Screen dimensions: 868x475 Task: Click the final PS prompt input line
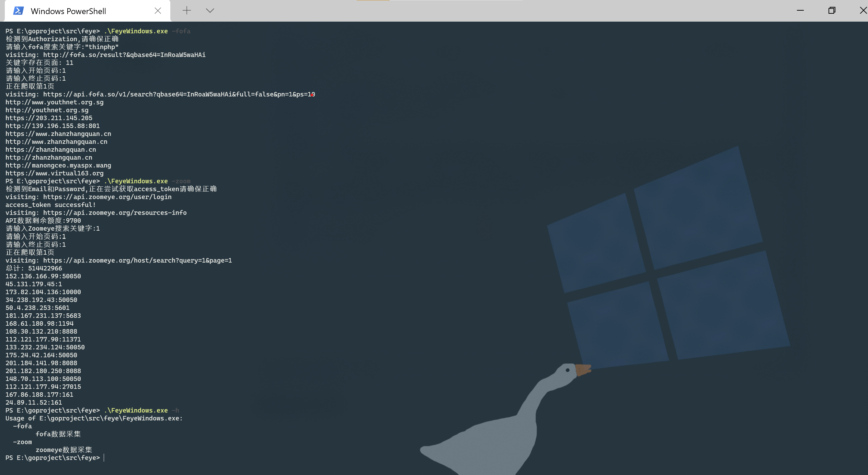tap(55, 458)
